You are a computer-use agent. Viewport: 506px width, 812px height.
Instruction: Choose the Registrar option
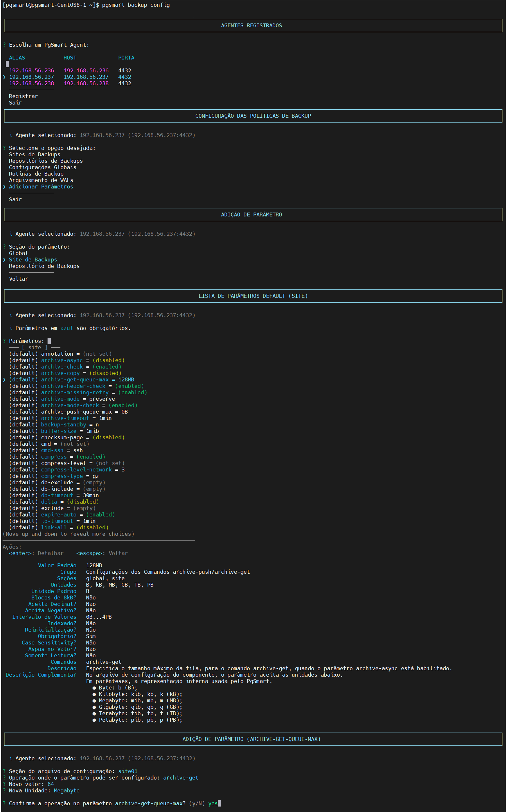click(23, 96)
